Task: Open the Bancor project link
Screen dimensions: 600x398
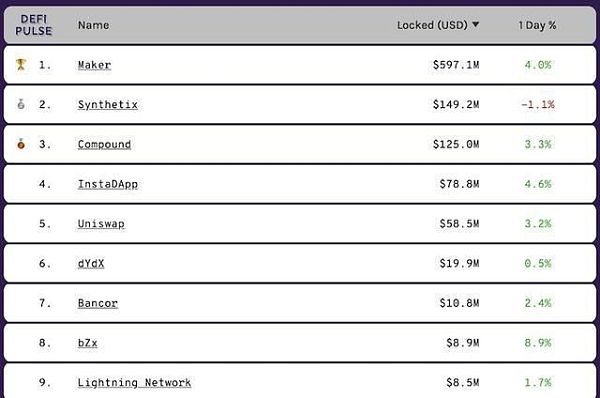Action: (98, 303)
